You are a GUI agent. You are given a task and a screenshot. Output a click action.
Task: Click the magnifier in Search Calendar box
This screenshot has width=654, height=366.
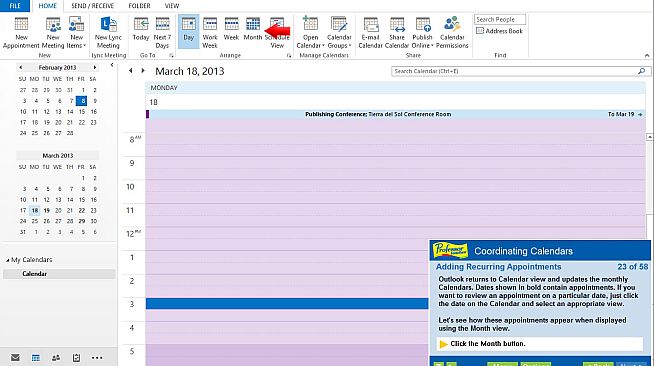point(641,71)
